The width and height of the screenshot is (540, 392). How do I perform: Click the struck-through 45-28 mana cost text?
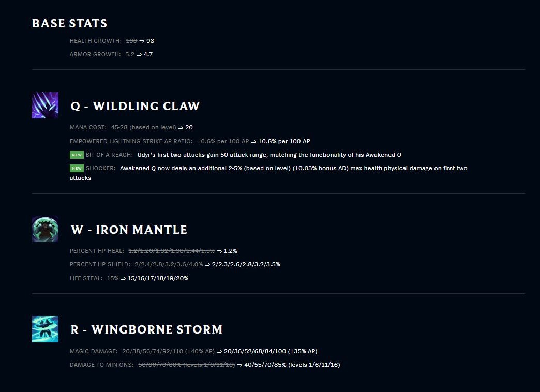pyautogui.click(x=143, y=127)
